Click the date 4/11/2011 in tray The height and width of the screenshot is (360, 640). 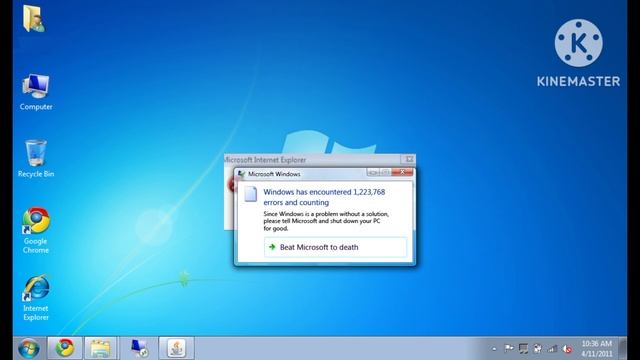tap(597, 353)
